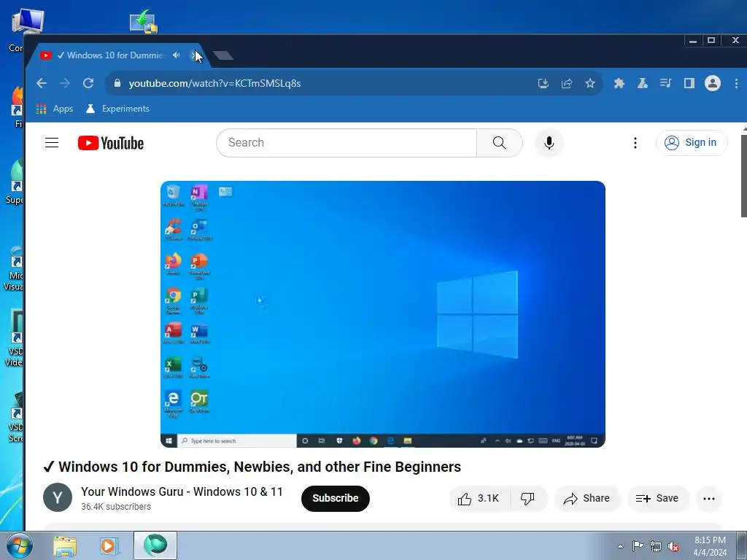Image resolution: width=747 pixels, height=560 pixels.
Task: Save the video to a playlist
Action: coord(657,498)
